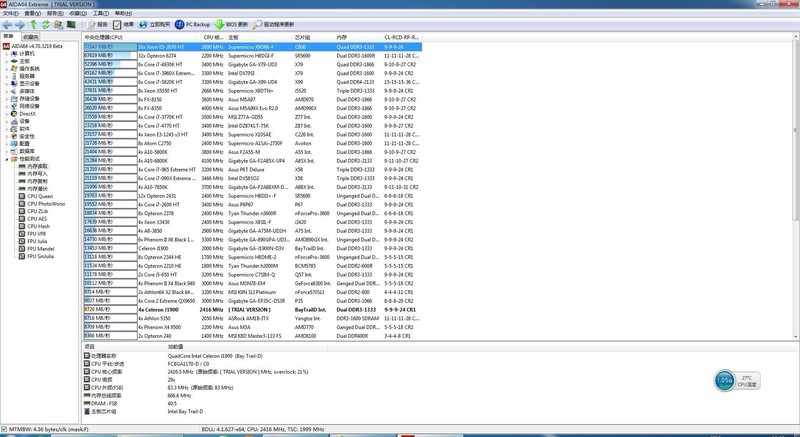Select the bold 4x Celeron J1900 row
Viewport: 800px width, 437px height.
253,310
